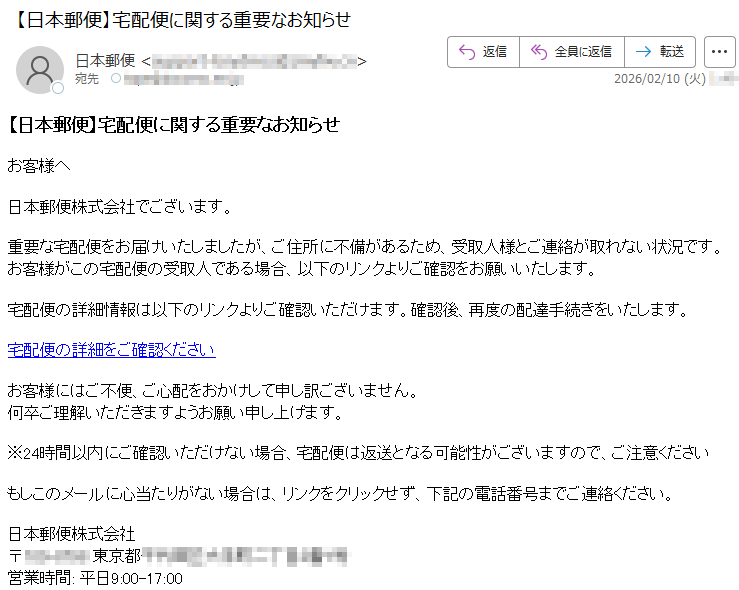Click the 日本郵便株式会社 signature line
This screenshot has height=590, width=739.
72,534
